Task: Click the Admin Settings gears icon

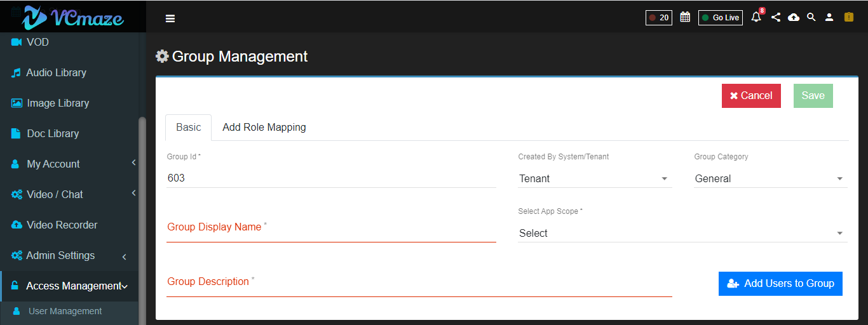Action: point(17,255)
